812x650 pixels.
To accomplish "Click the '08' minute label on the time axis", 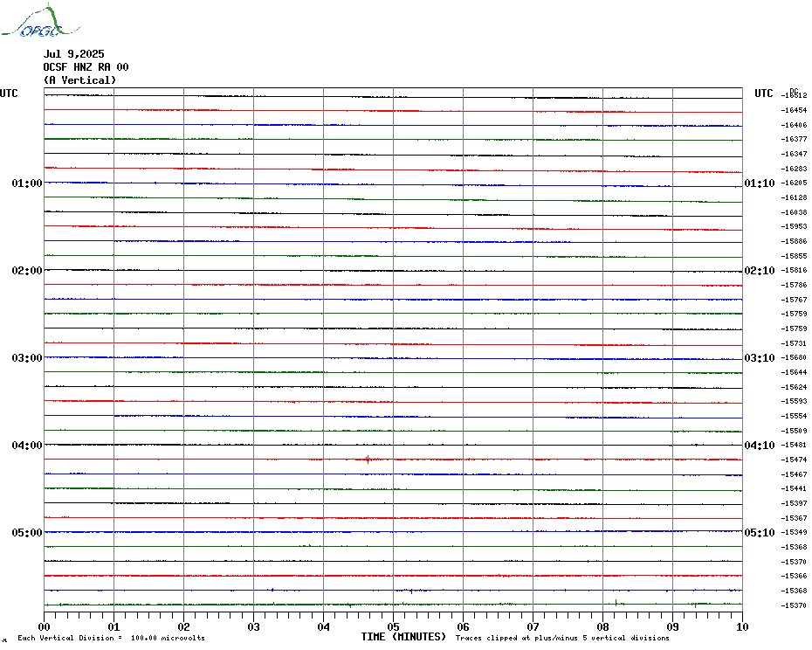I will tap(602, 627).
